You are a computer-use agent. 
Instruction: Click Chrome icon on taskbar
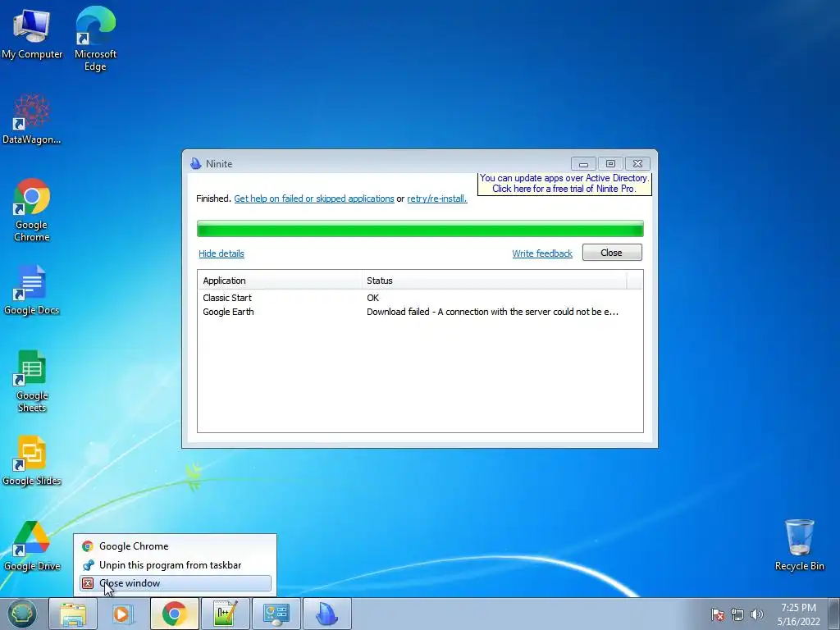[175, 614]
